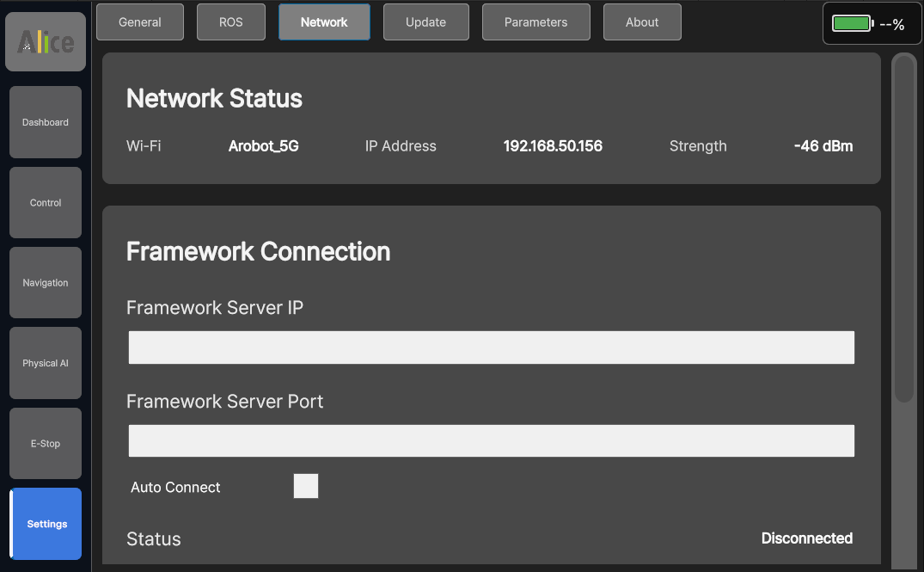
Task: Switch to the General tab
Action: click(x=139, y=22)
